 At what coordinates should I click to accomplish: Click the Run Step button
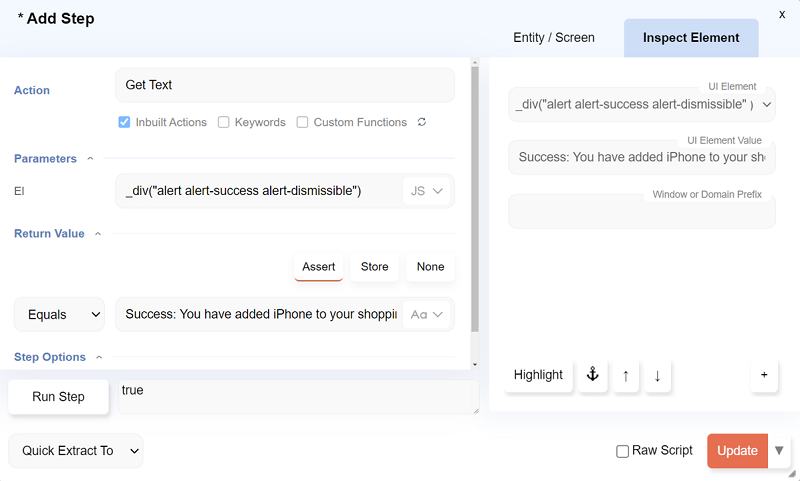(x=58, y=396)
